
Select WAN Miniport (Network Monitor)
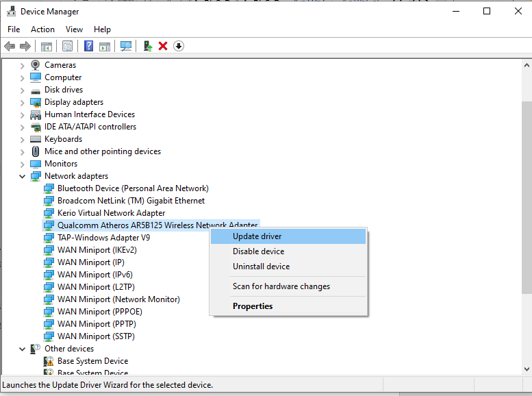pos(118,299)
